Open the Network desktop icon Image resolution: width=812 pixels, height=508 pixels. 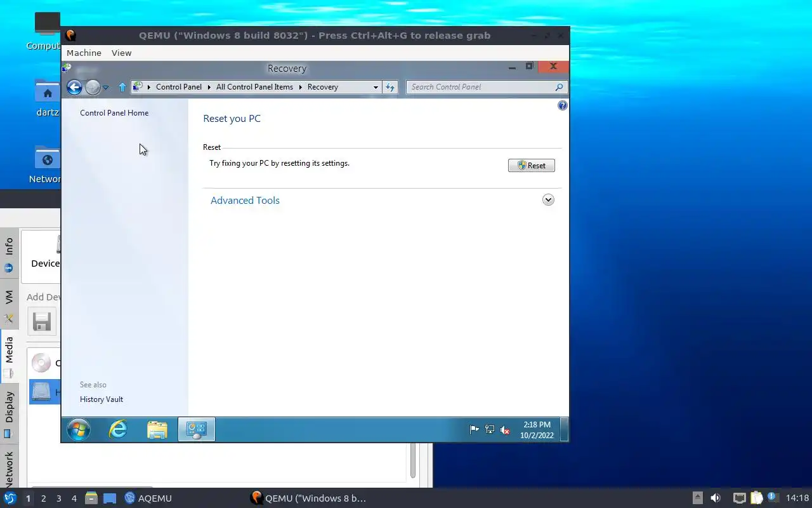click(x=48, y=164)
